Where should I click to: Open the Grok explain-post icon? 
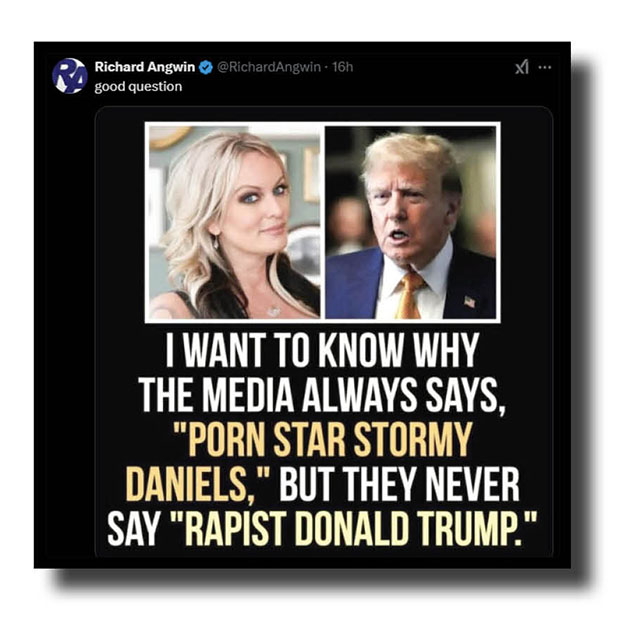[522, 67]
